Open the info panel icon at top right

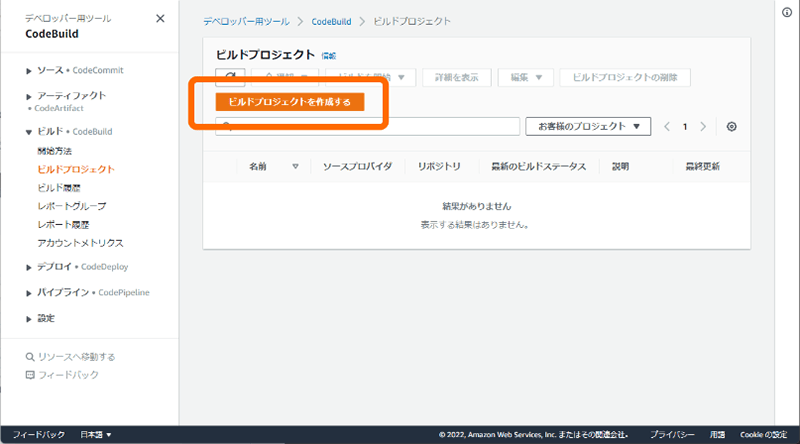787,12
